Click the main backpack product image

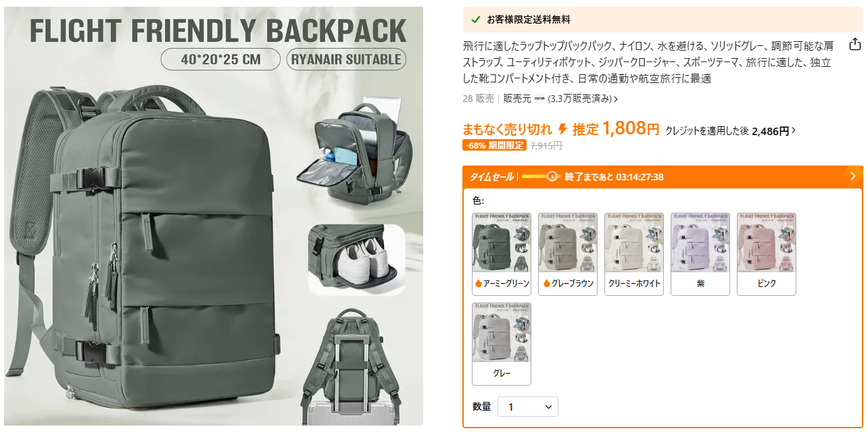(214, 216)
